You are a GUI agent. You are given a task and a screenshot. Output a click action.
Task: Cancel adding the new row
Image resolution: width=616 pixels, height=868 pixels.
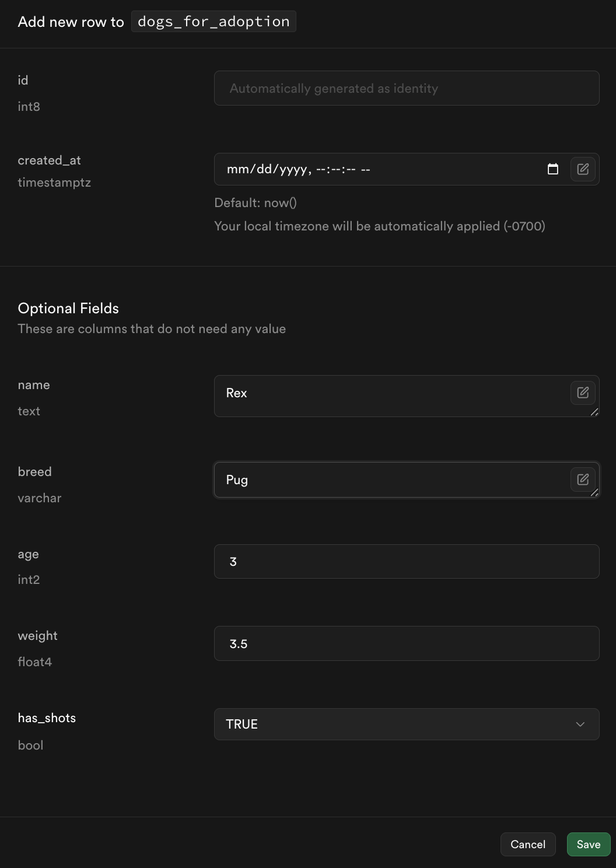coord(527,844)
